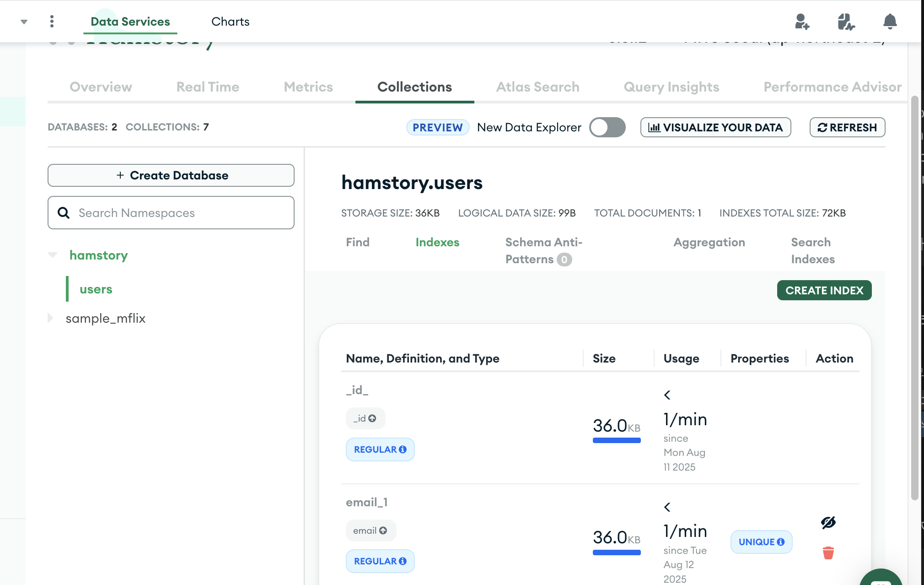924x585 pixels.
Task: Open the notifications bell
Action: (890, 22)
